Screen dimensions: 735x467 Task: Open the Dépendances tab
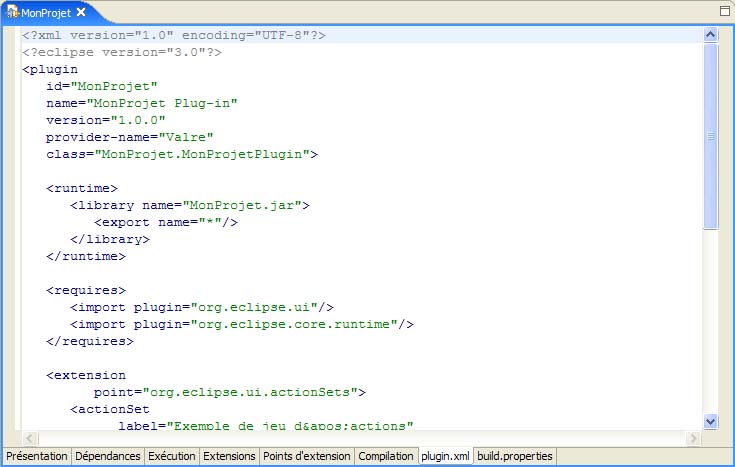coord(107,456)
